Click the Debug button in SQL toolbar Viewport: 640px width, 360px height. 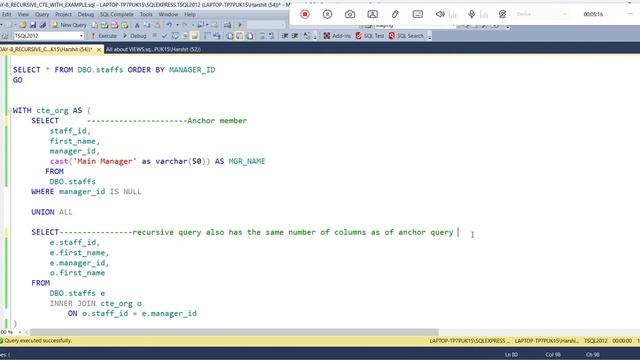[135, 36]
